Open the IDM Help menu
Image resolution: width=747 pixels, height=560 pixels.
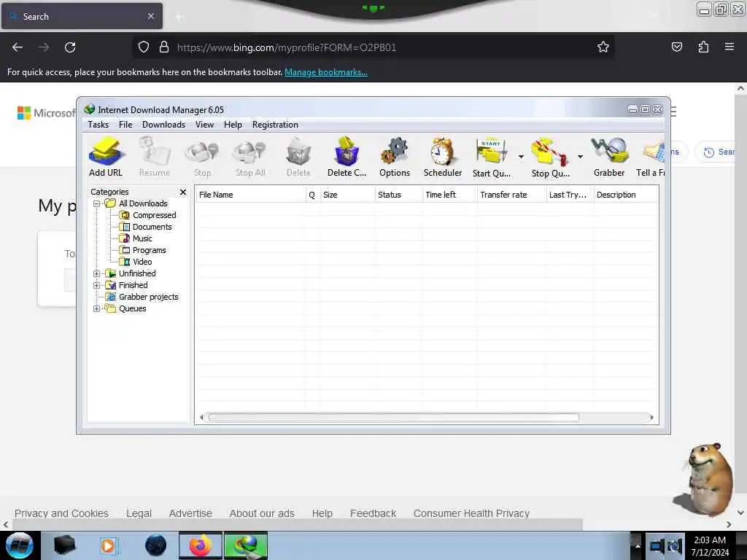pyautogui.click(x=233, y=125)
